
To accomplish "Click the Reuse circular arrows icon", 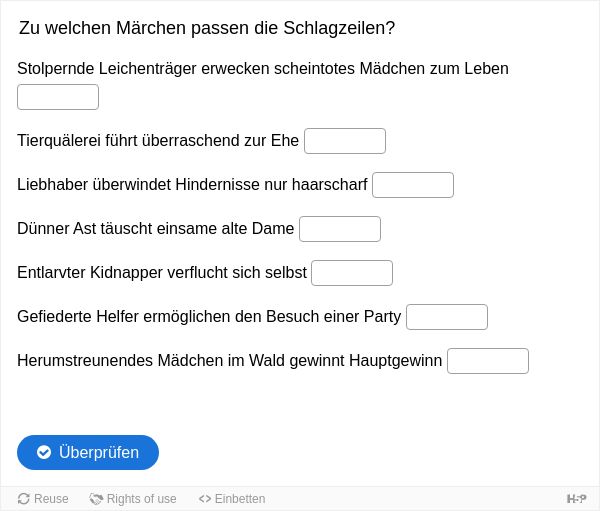I will (x=24, y=499).
